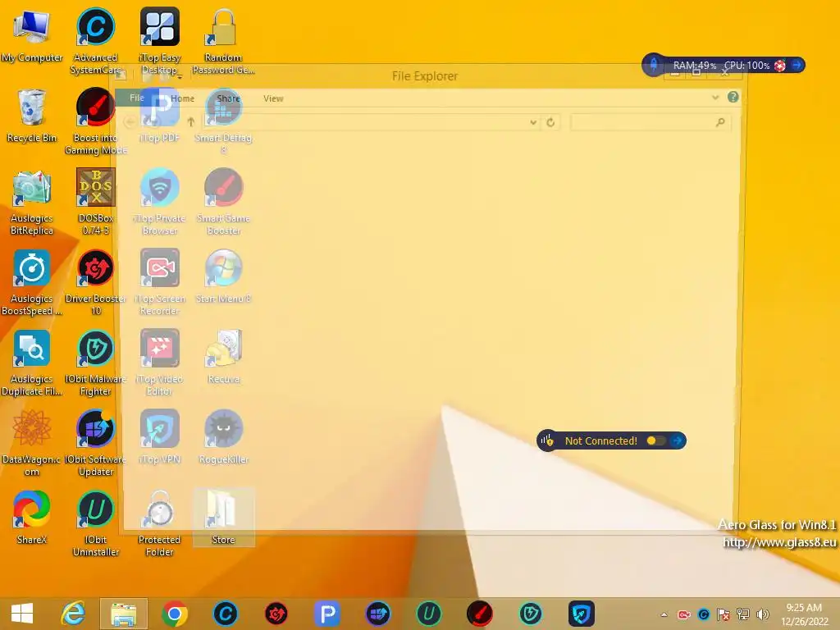Launch DOSBox 0.74-3 shortcut
The width and height of the screenshot is (840, 630).
(95, 202)
